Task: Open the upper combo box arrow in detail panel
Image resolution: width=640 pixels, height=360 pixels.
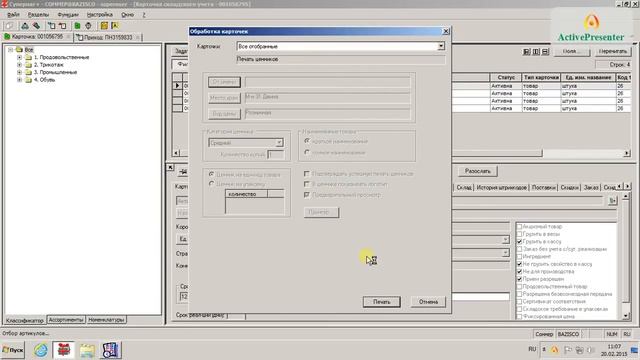Action: [x=505, y=240]
